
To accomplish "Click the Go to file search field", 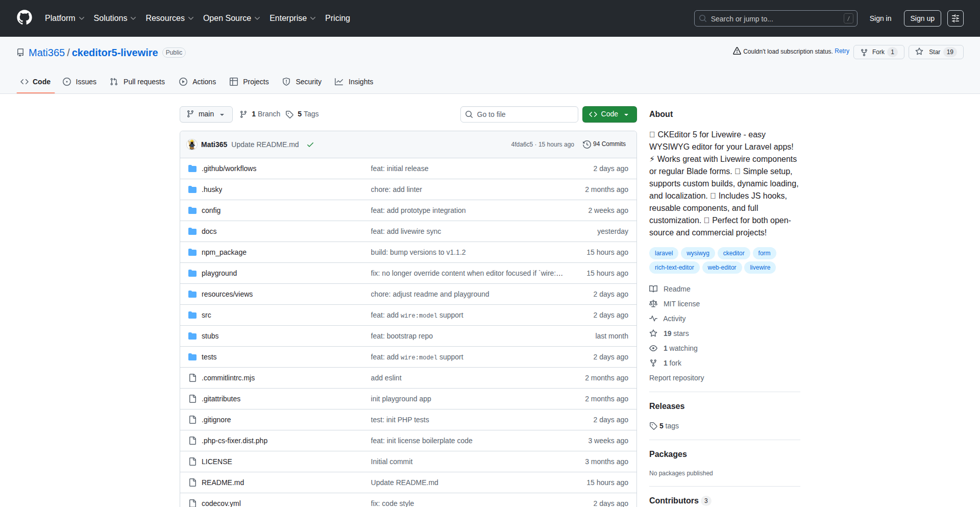I will [x=519, y=114].
